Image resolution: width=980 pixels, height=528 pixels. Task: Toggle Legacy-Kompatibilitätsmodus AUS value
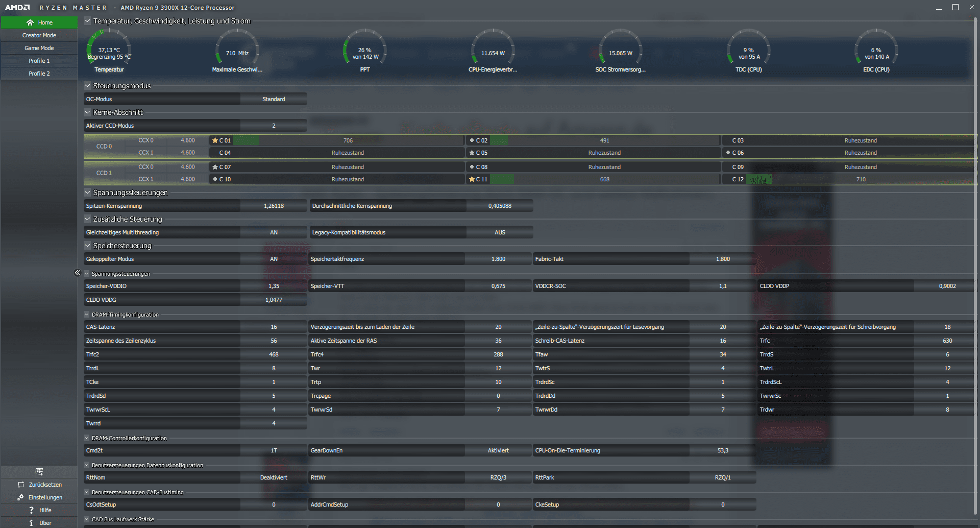pos(500,232)
